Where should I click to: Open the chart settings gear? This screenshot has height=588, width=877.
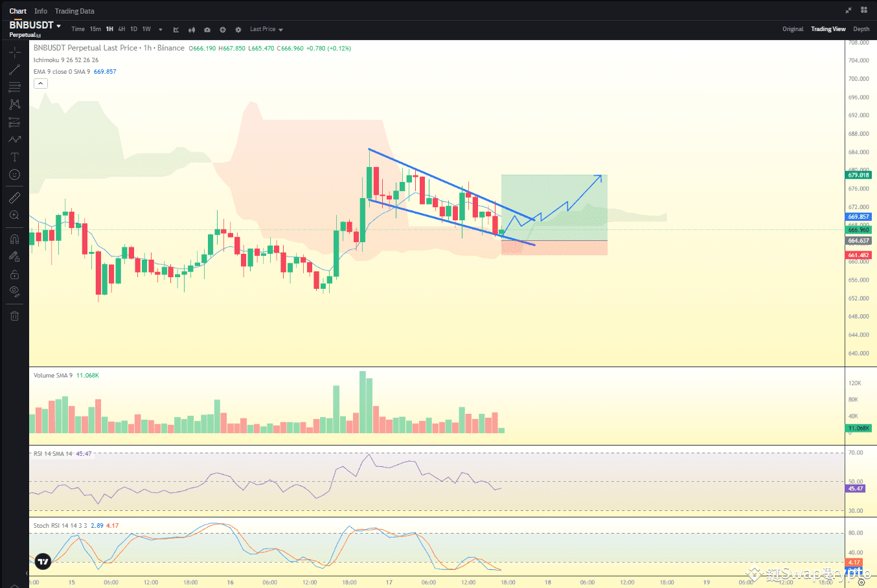pos(238,29)
